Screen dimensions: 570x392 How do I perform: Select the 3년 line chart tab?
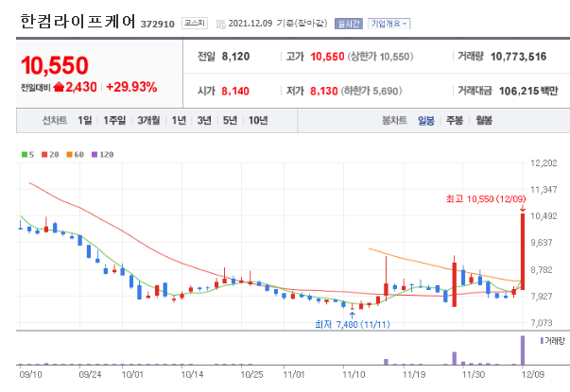click(204, 120)
